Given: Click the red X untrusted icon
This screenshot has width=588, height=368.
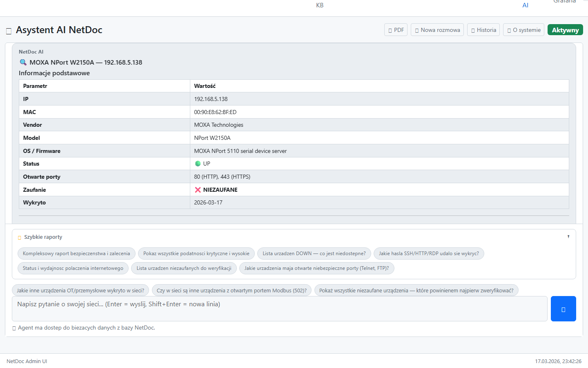Looking at the screenshot, I should click(198, 190).
